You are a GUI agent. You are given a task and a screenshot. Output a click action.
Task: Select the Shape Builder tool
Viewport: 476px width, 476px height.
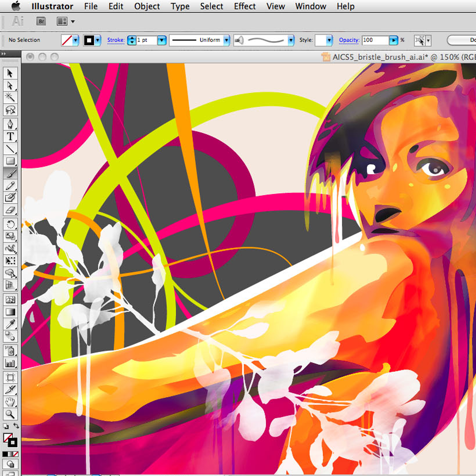click(x=10, y=273)
